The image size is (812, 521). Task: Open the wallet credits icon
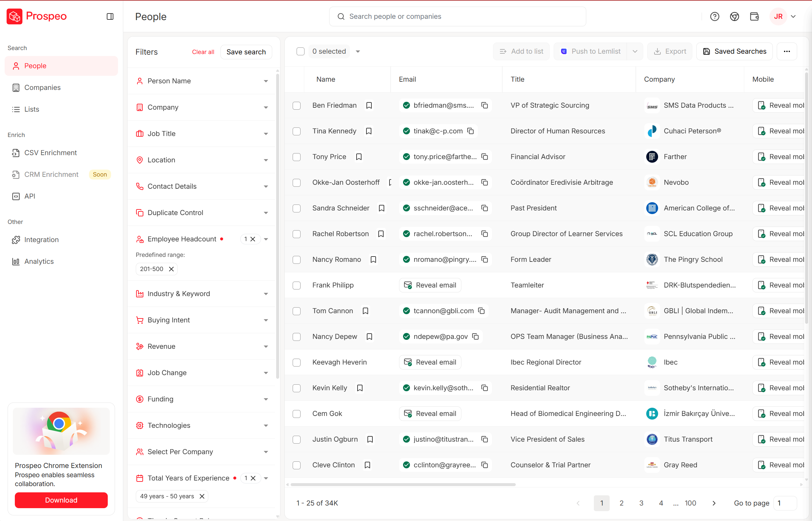pyautogui.click(x=754, y=16)
